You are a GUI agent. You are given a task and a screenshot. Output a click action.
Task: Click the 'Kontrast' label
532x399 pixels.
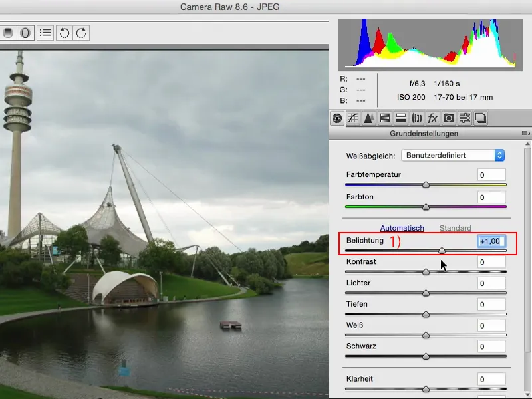coord(361,261)
